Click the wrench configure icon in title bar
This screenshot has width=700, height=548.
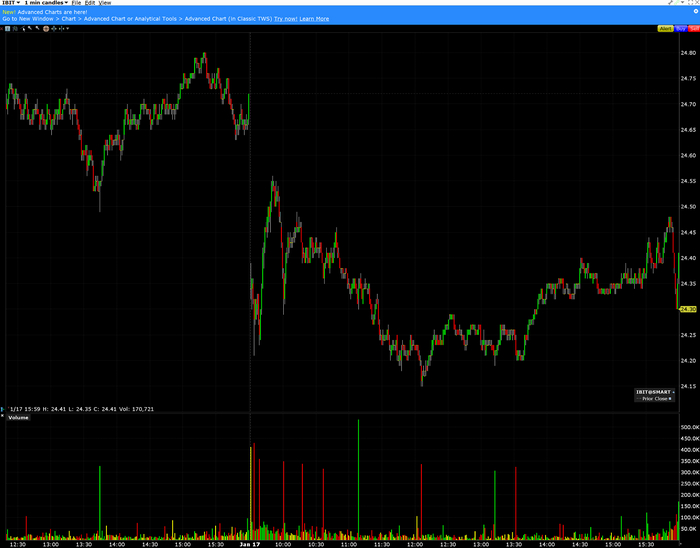tap(671, 2)
